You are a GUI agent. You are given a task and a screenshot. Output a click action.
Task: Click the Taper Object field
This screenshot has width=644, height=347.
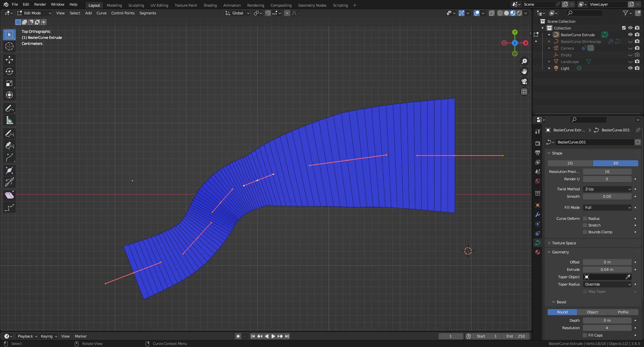[607, 277]
